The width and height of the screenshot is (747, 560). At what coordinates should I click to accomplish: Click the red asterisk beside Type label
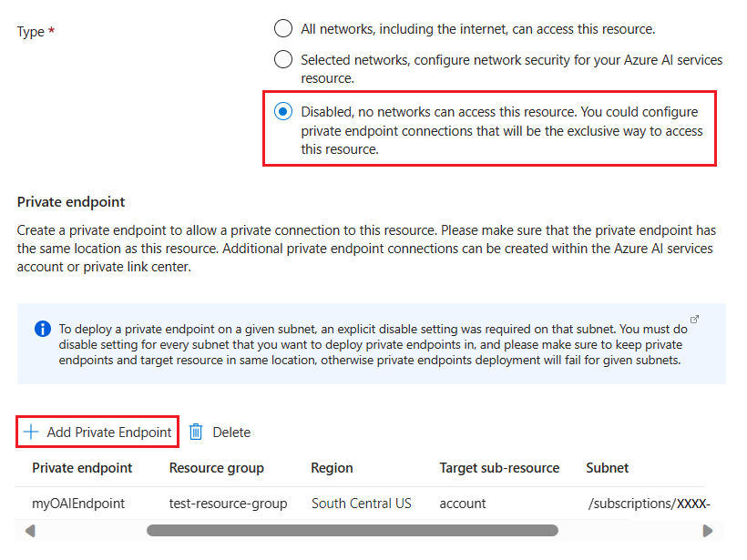pos(49,31)
